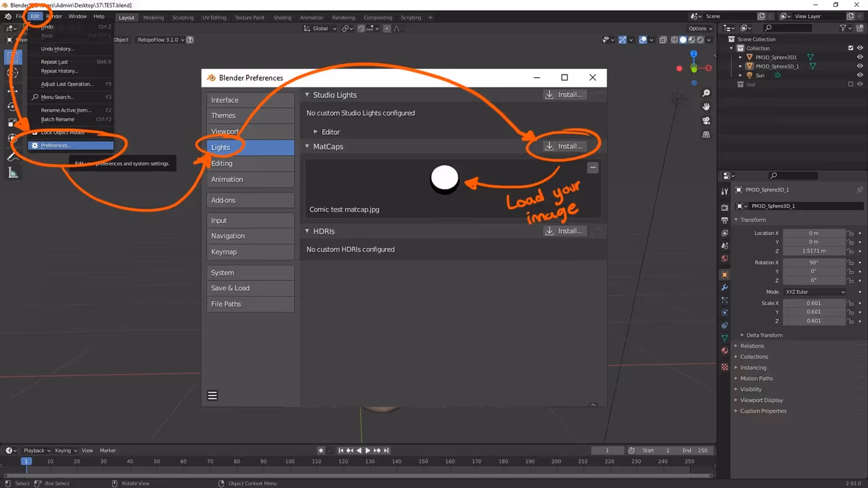The width and height of the screenshot is (868, 488).
Task: Collapse the HDRIs section in Preferences
Action: tap(319, 231)
